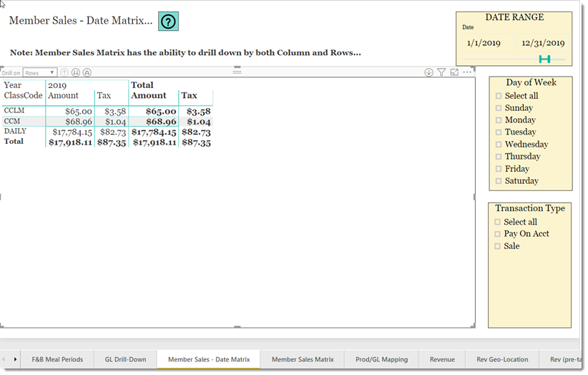Viewport: 588px width, 375px height.
Task: Check the Saturday checkbox
Action: [x=499, y=181]
